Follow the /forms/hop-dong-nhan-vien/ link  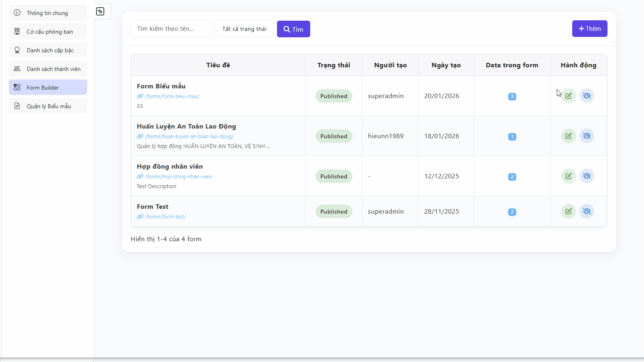[x=178, y=177]
